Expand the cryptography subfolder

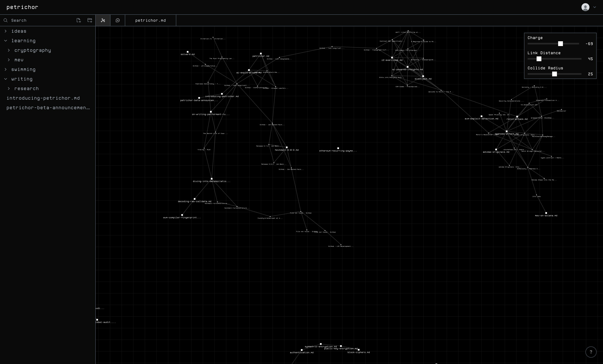tap(33, 50)
